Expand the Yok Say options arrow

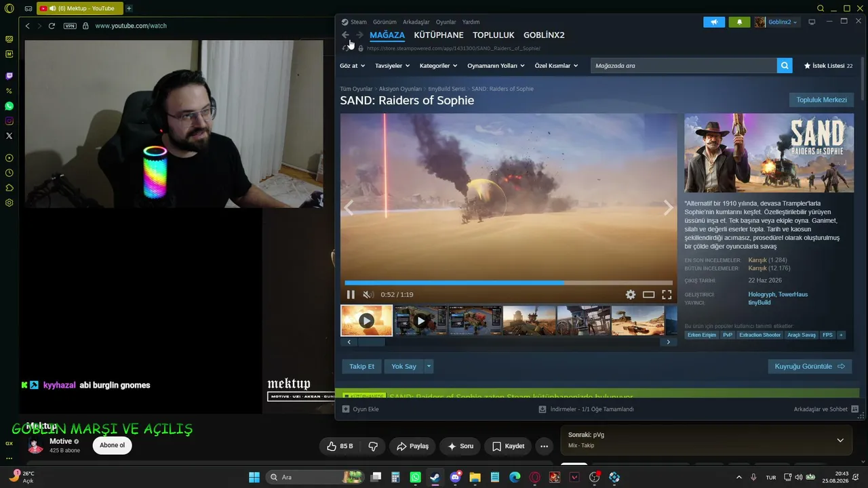(x=429, y=366)
